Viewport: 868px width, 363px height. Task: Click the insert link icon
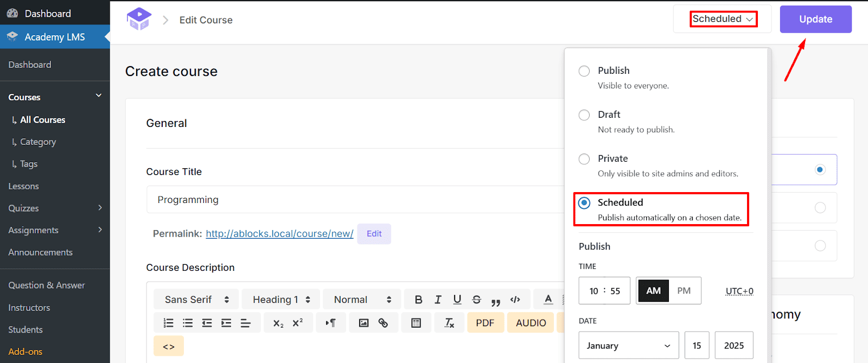pyautogui.click(x=383, y=323)
